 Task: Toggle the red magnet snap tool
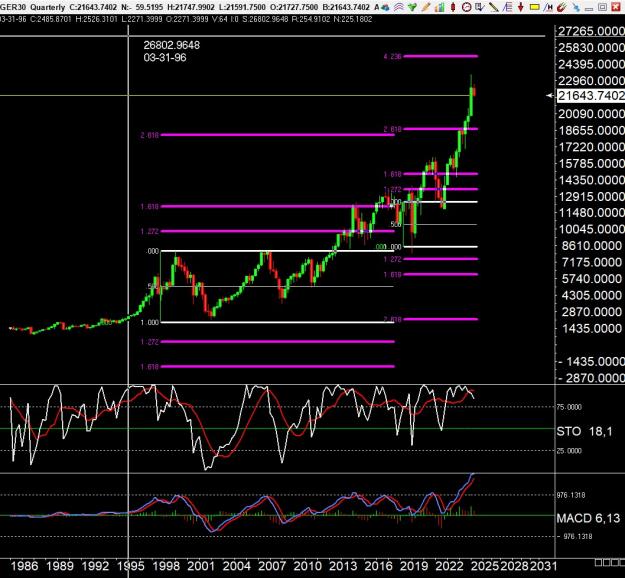tap(562, 7)
